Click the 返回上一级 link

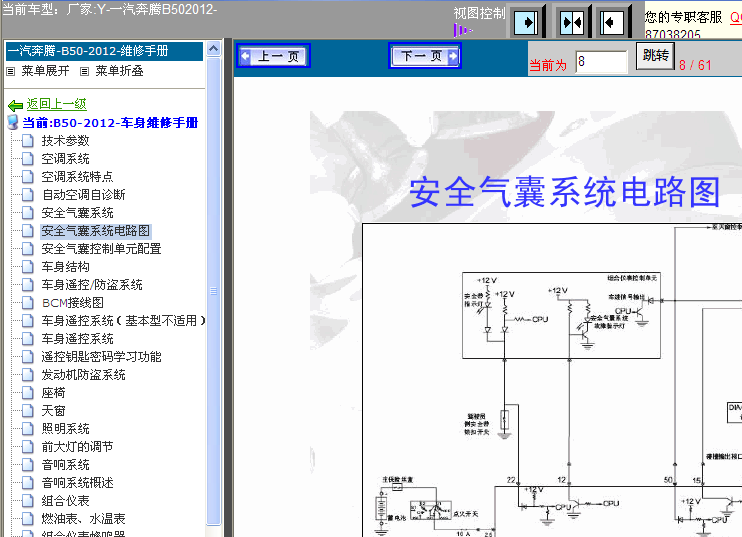(x=56, y=104)
